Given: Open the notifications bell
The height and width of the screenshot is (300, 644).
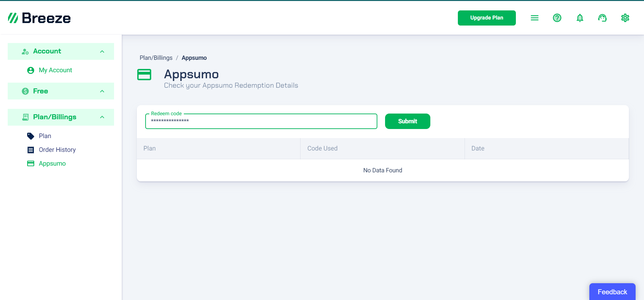Looking at the screenshot, I should coord(580,18).
